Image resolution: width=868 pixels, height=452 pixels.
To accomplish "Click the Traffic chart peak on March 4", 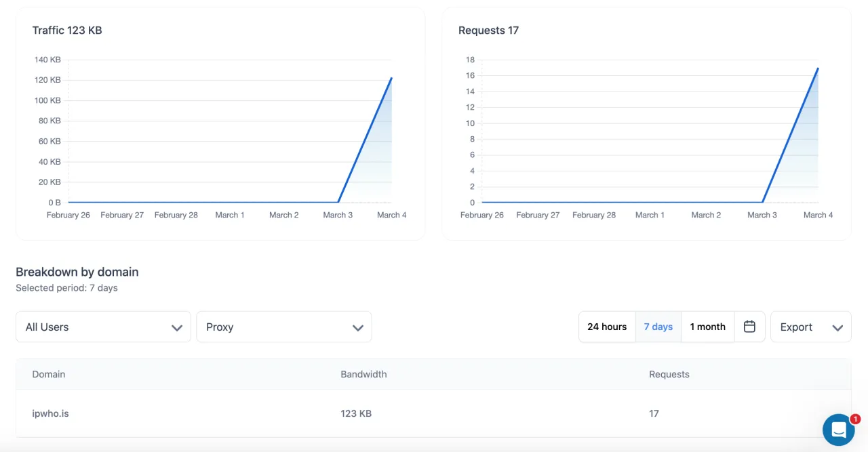I will click(x=391, y=78).
